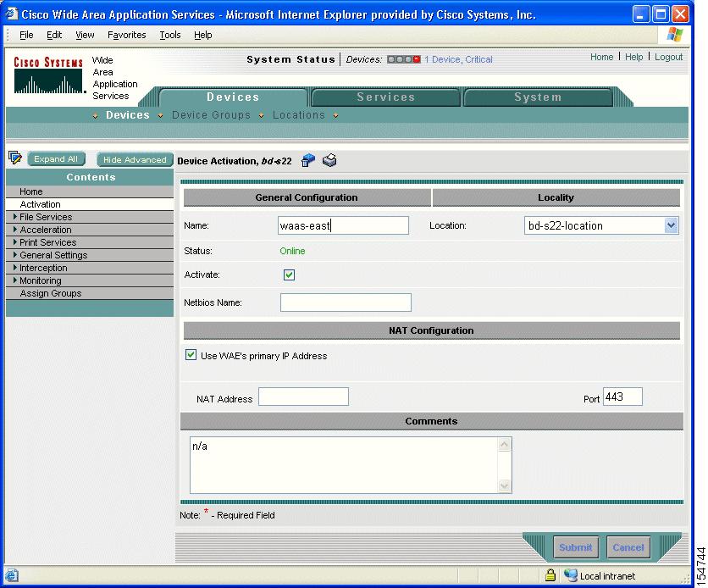708x588 pixels.
Task: Open the Help menu in menu bar
Action: click(x=202, y=35)
